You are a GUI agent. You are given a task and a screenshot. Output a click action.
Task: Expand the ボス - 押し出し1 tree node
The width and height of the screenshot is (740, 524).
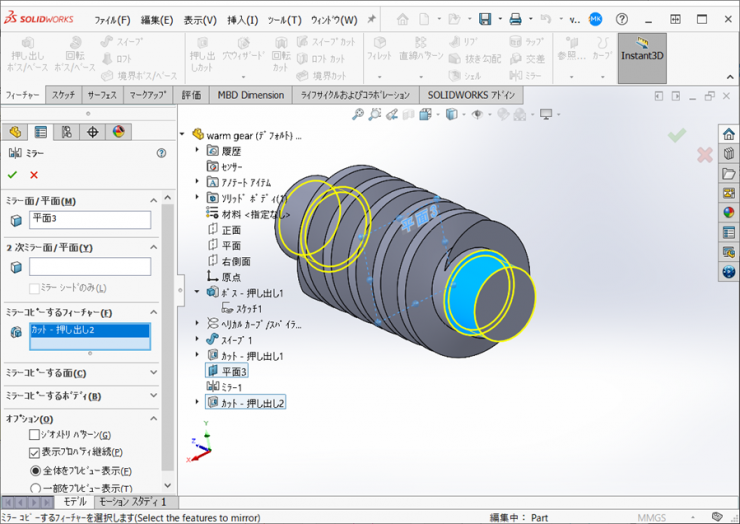(x=197, y=293)
